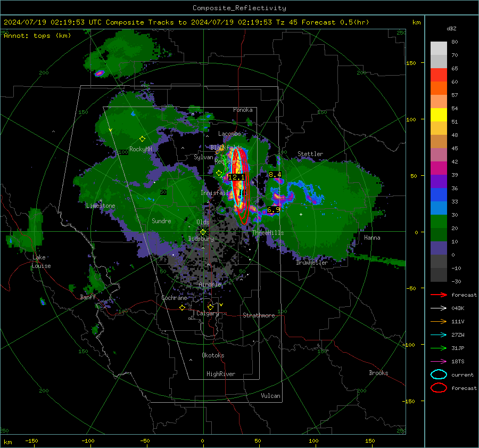Image resolution: width=479 pixels, height=448 pixels.
Task: Click the Limestone label
Action: (101, 206)
